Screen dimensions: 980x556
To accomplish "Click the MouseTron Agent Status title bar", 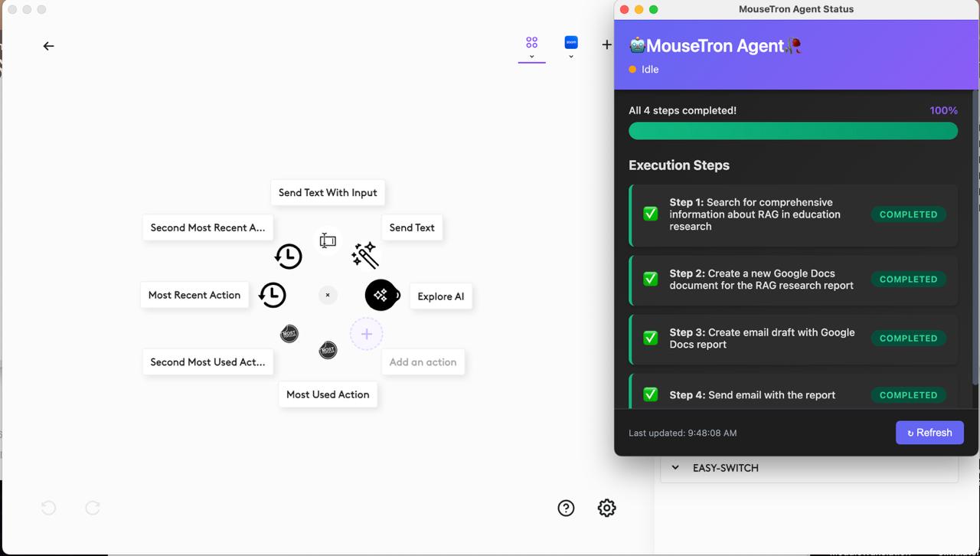I will (x=796, y=9).
